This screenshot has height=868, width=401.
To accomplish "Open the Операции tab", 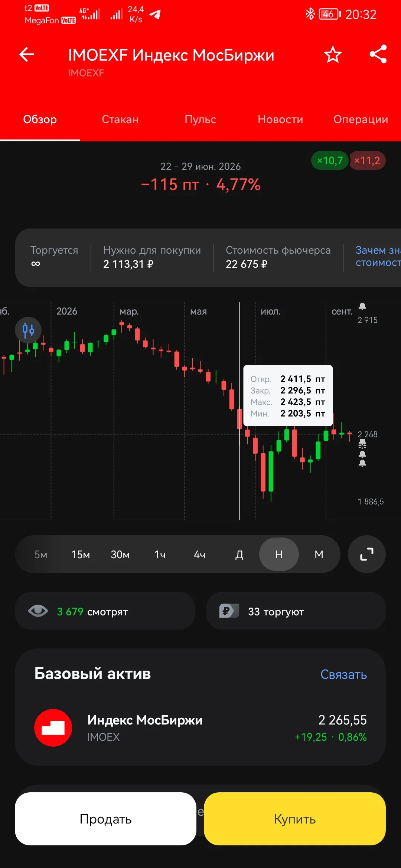I will pos(361,119).
